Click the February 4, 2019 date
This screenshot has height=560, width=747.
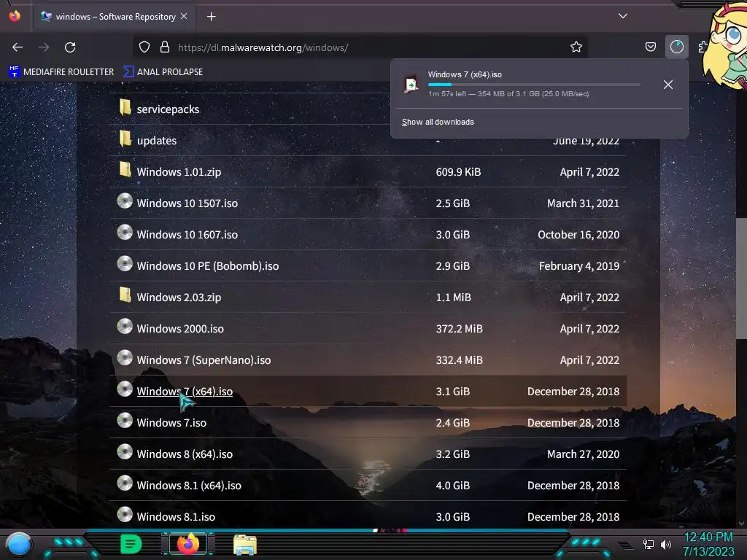point(578,266)
